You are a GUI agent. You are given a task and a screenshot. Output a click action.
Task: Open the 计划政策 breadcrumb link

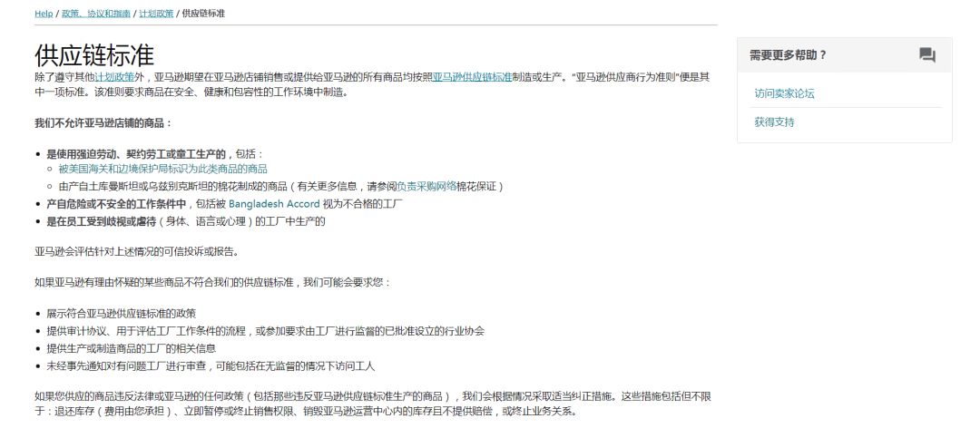pos(156,13)
